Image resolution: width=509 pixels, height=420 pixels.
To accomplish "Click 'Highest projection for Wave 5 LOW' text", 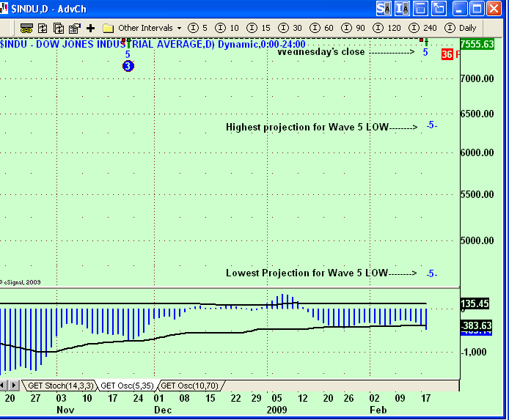I will click(307, 127).
